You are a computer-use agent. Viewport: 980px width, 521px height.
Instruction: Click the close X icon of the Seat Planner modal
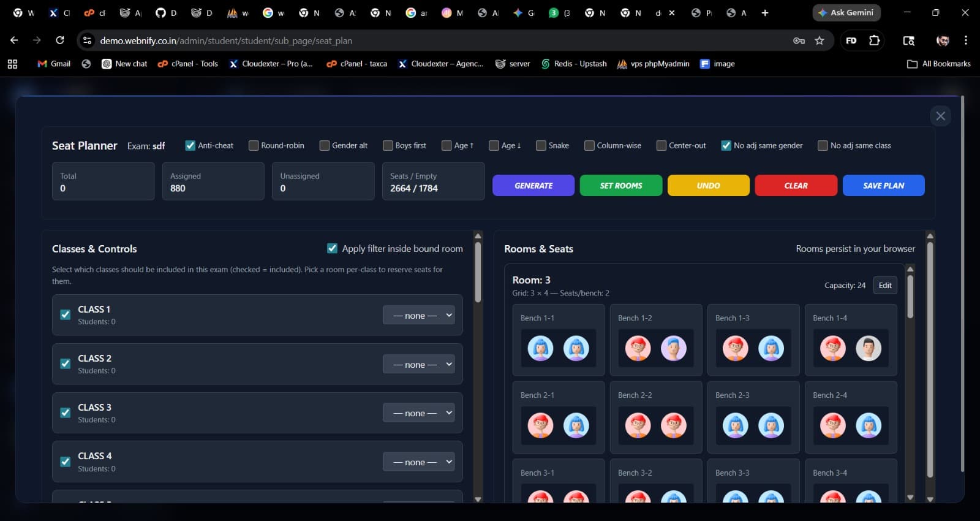[940, 116]
